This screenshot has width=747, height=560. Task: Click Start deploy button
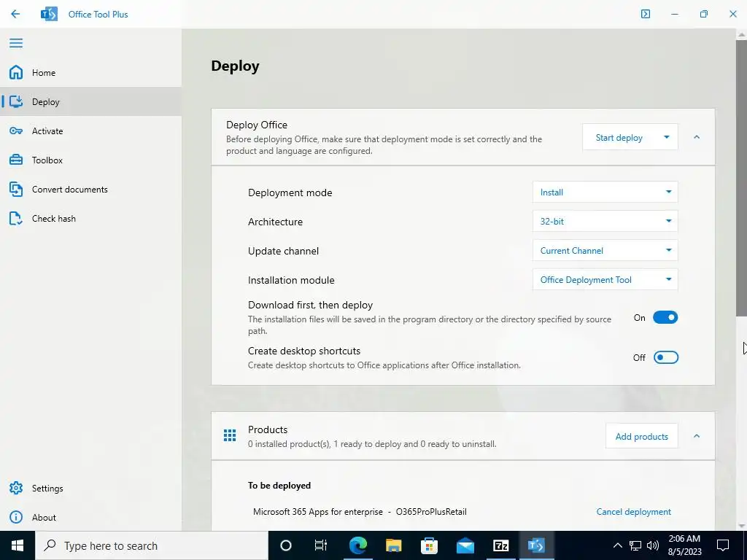(619, 137)
